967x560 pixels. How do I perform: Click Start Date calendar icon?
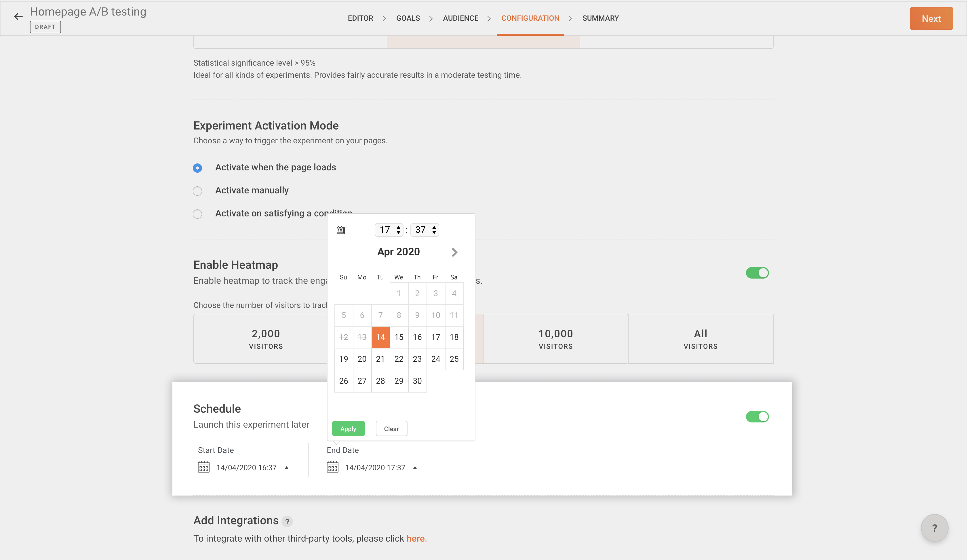click(x=204, y=467)
